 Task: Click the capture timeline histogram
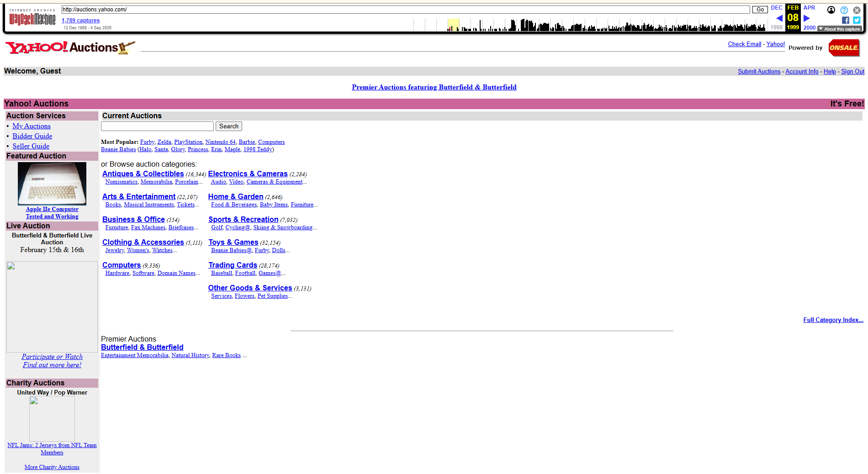pyautogui.click(x=589, y=25)
